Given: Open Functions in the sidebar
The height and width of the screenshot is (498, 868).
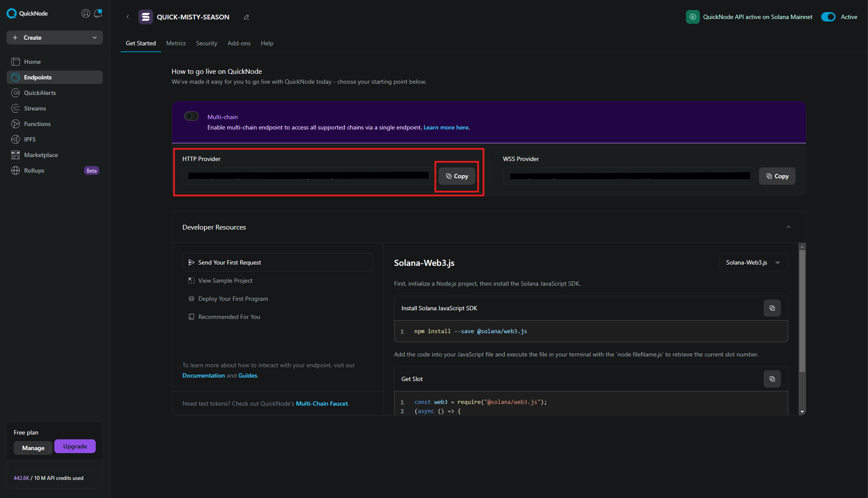Looking at the screenshot, I should point(55,124).
